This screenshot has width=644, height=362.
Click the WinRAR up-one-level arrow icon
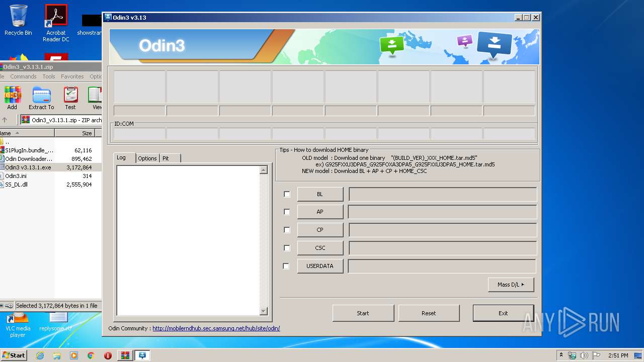[x=5, y=120]
